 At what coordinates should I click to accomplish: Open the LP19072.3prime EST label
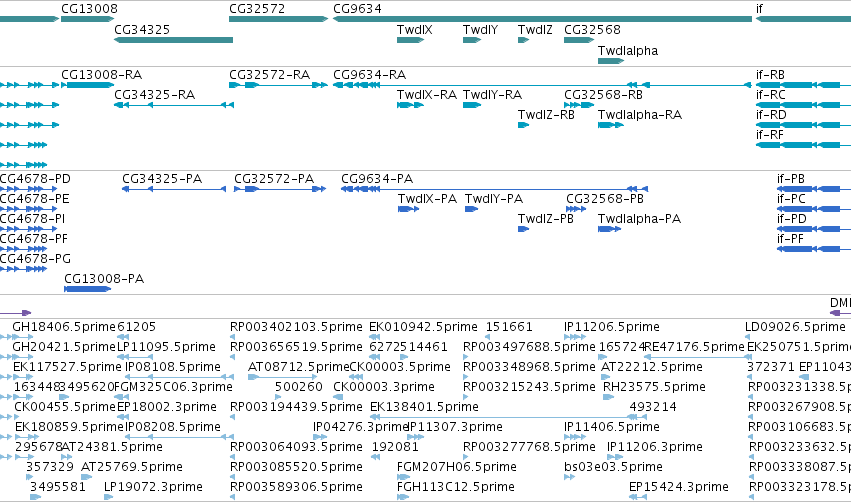point(154,487)
